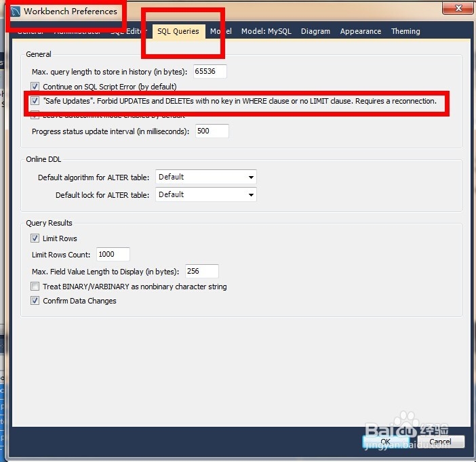This screenshot has width=476, height=462.
Task: Open the Model: MySQL tab
Action: click(266, 31)
